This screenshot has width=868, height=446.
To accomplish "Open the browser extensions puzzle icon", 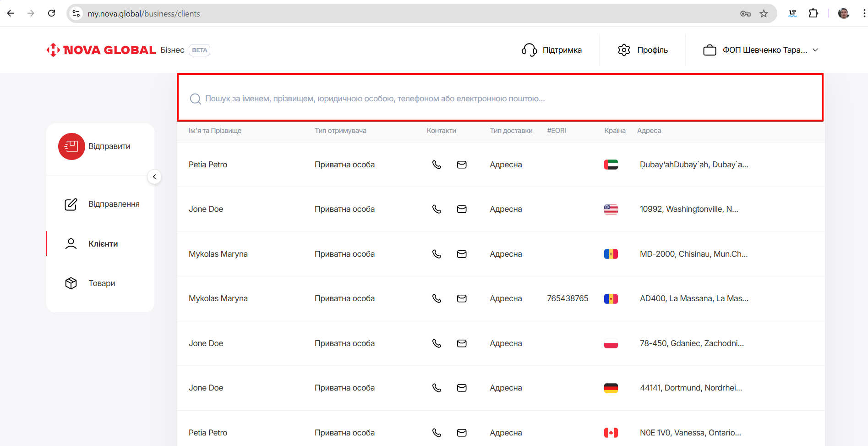I will (x=813, y=13).
